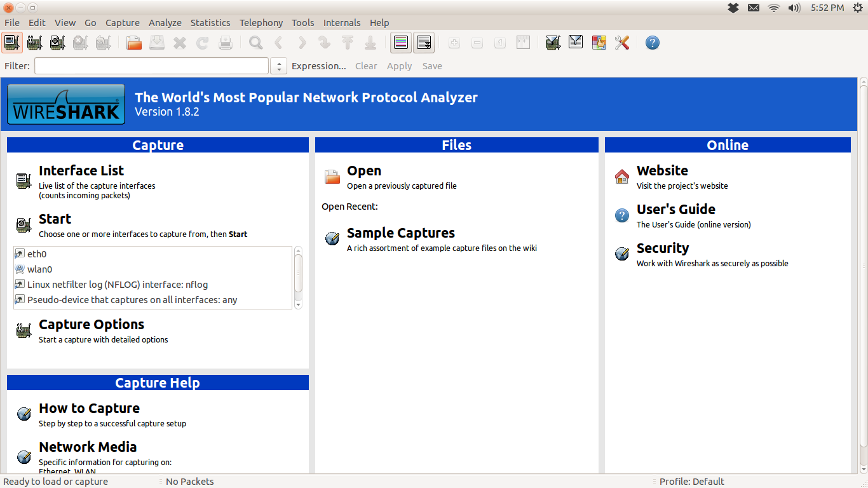Open the coloring rules toolbar icon

click(599, 43)
